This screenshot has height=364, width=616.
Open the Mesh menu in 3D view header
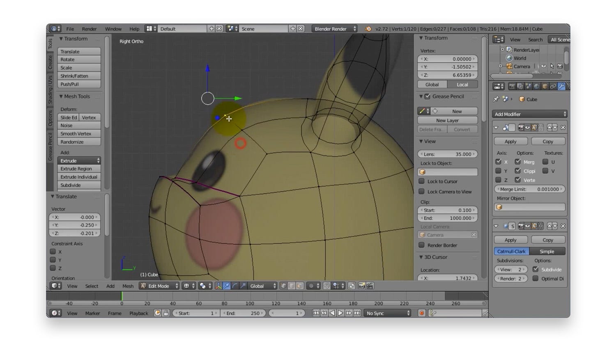pyautogui.click(x=128, y=286)
